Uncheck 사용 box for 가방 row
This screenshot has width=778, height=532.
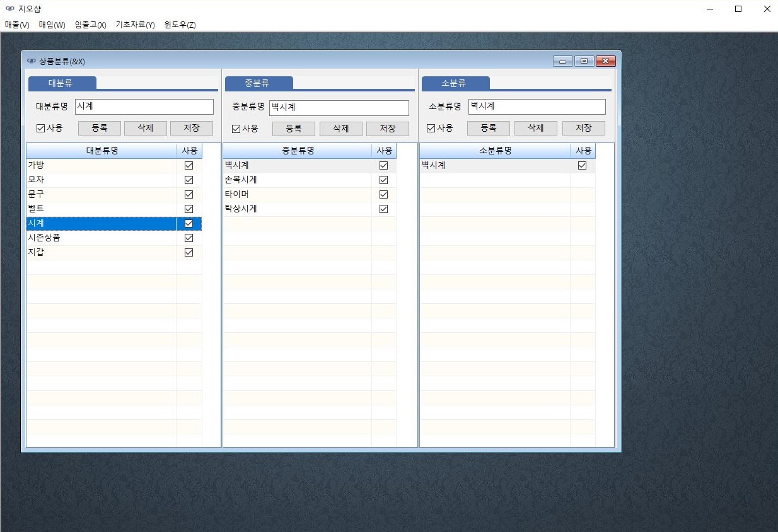(x=189, y=166)
